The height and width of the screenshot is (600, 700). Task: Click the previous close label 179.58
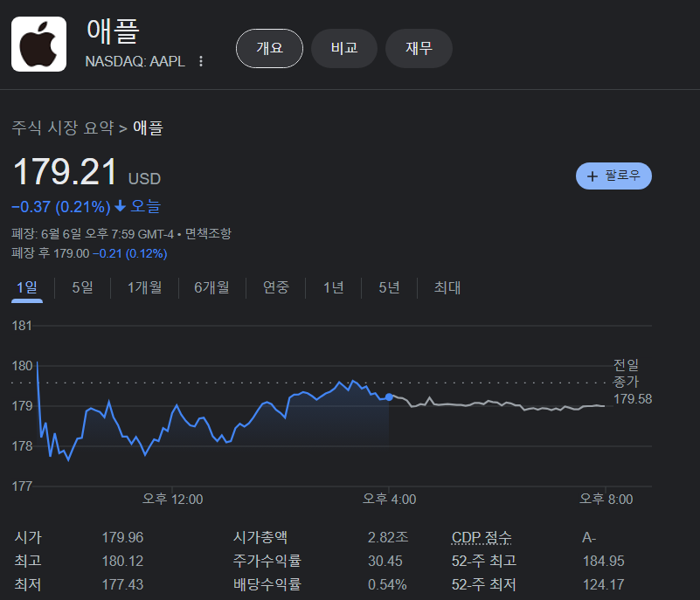(633, 399)
